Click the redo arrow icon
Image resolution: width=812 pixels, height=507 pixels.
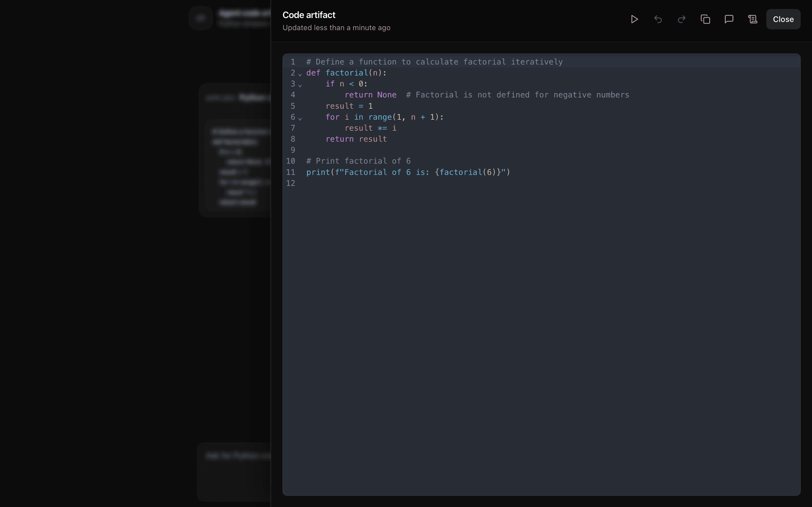(681, 19)
